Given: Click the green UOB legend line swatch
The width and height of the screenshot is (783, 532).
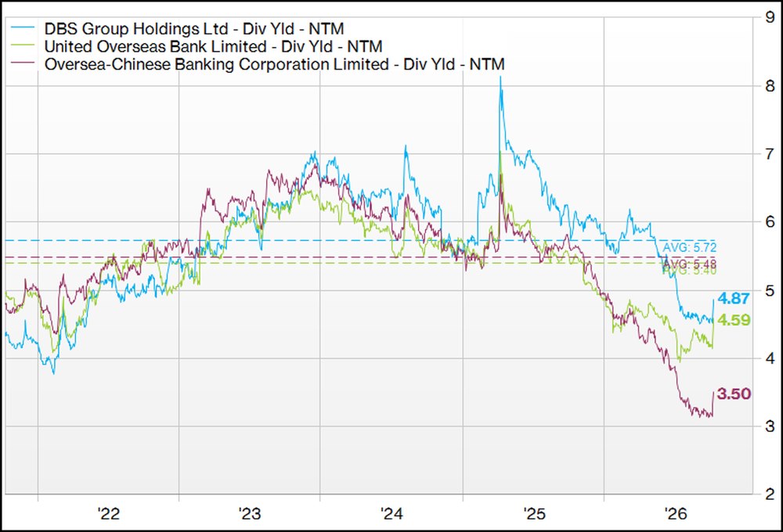Looking at the screenshot, I should [x=23, y=46].
